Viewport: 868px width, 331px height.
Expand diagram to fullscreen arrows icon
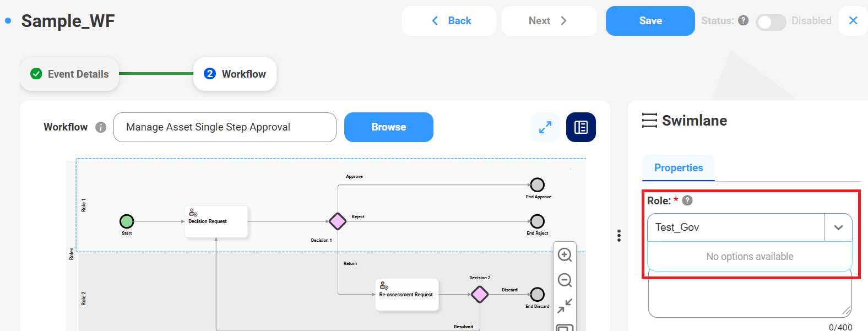[x=545, y=127]
